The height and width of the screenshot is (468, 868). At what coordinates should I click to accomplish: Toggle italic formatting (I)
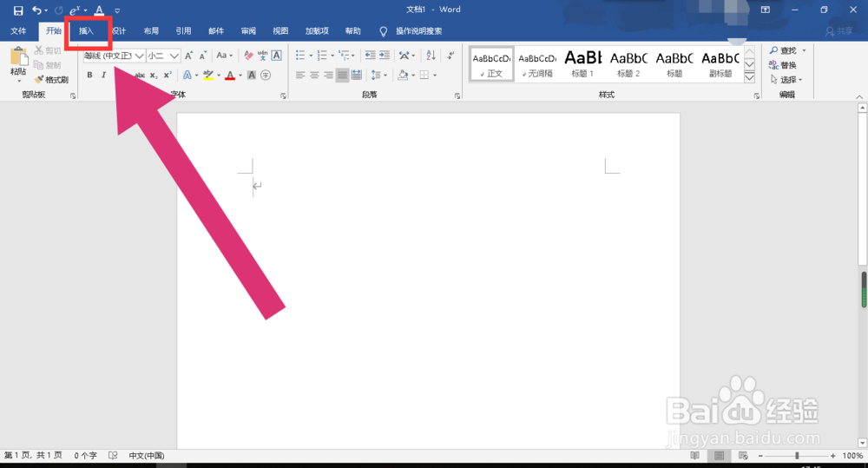pos(103,75)
